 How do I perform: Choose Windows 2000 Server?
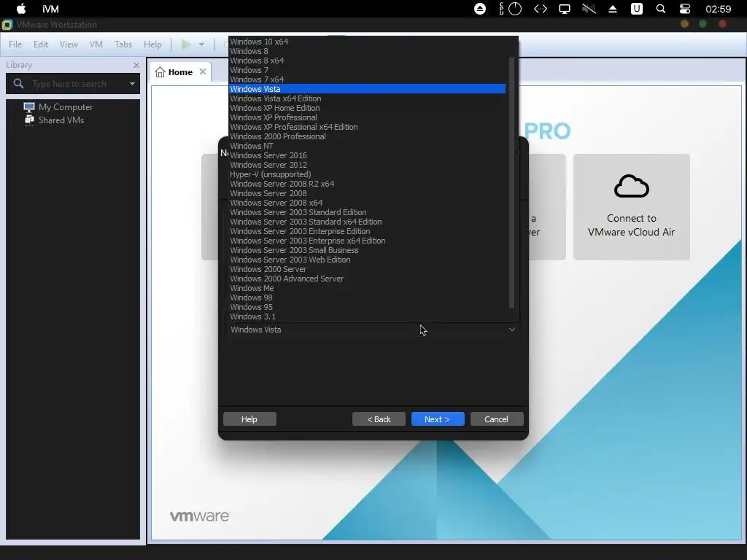click(x=368, y=269)
